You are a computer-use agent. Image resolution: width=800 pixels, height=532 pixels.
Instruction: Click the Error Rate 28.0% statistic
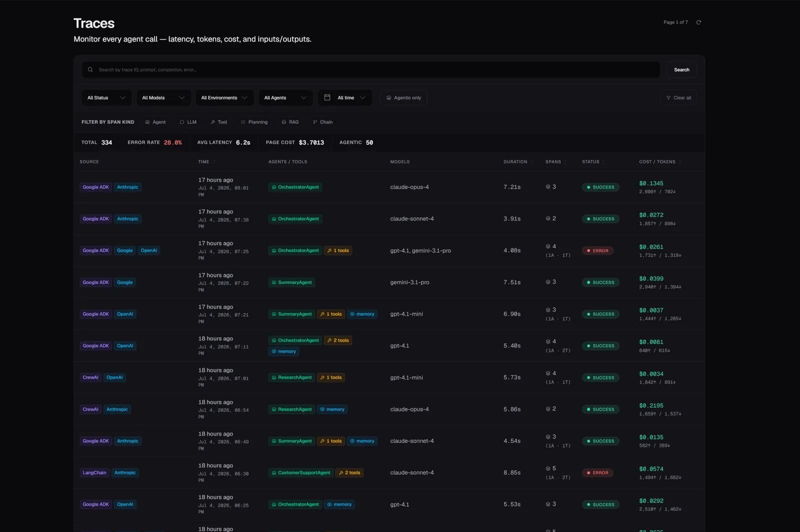[x=154, y=142]
